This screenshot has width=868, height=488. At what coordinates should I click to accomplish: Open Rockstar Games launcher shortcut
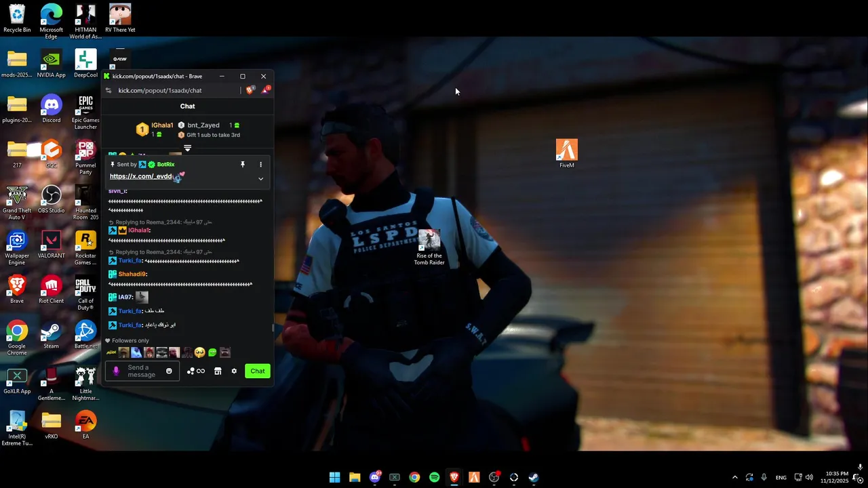85,248
